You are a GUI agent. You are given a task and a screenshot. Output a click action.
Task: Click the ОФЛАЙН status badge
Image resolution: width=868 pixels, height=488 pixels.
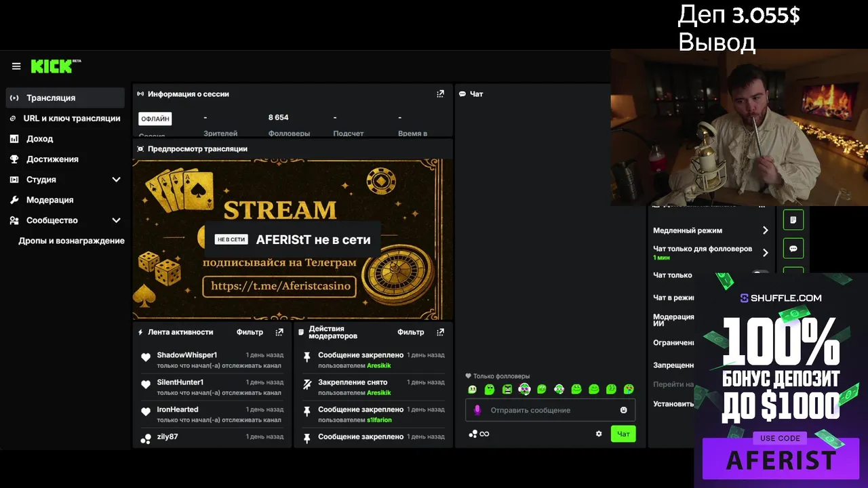click(x=155, y=119)
